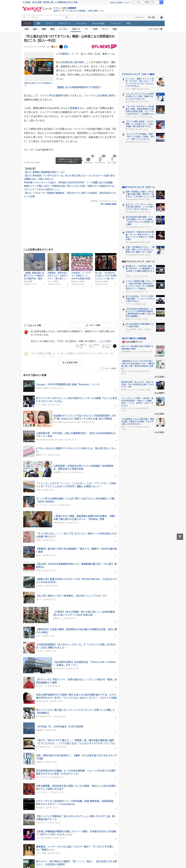This screenshot has width=186, height=868.
Task: Click the strawberry commenter avatar
Action: [26, 332]
